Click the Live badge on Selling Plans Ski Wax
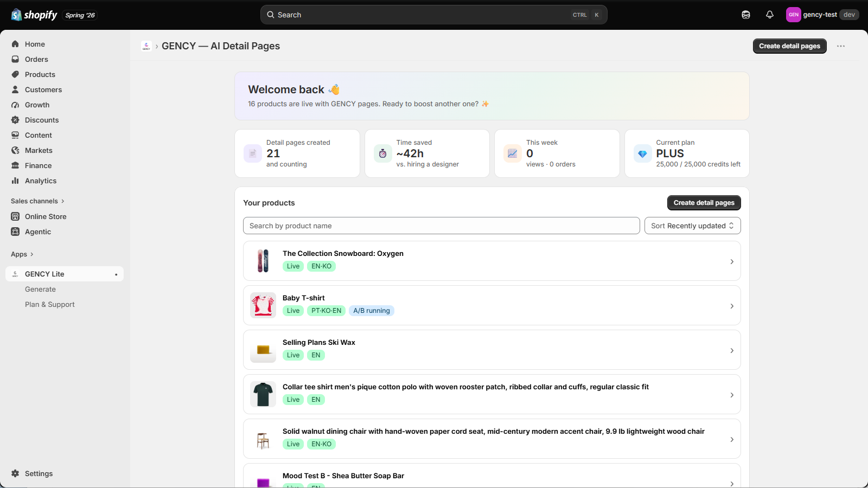 tap(293, 355)
